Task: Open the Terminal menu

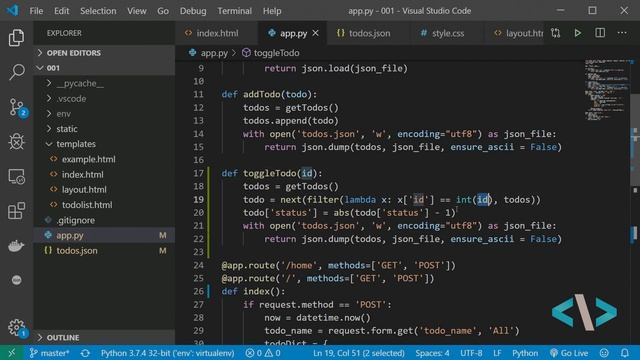Action: click(x=234, y=11)
